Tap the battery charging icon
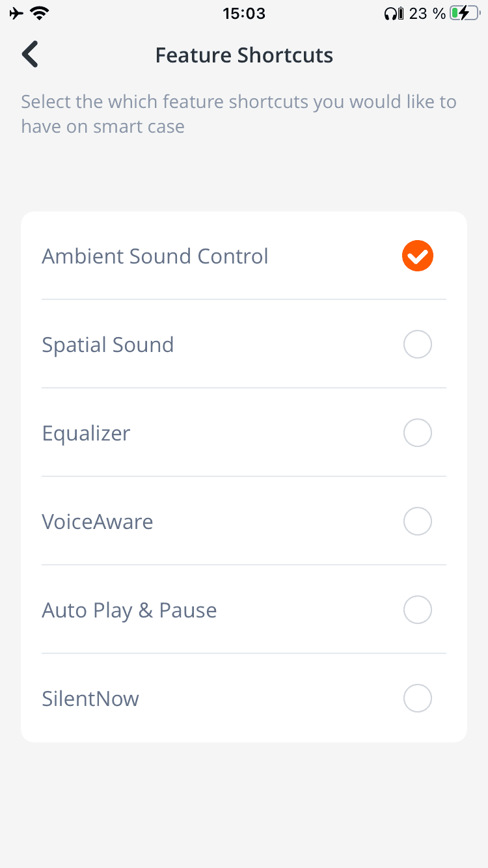The image size is (488, 868). [464, 14]
